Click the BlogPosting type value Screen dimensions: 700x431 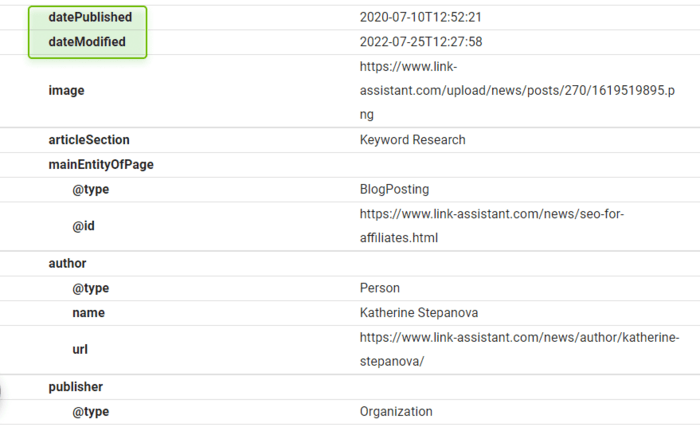coord(394,189)
